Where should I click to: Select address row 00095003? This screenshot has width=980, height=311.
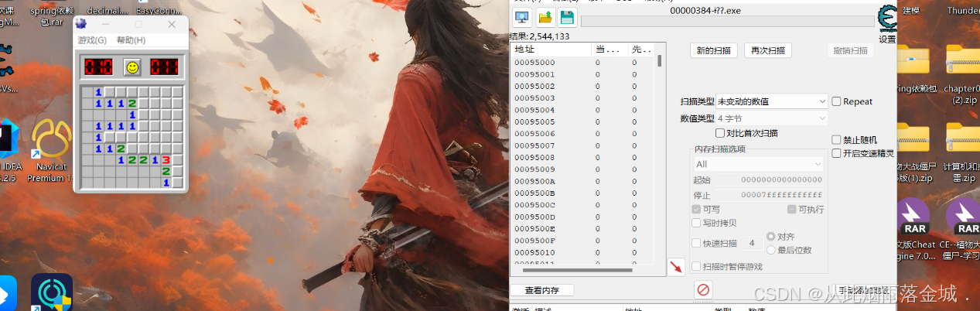pos(583,98)
